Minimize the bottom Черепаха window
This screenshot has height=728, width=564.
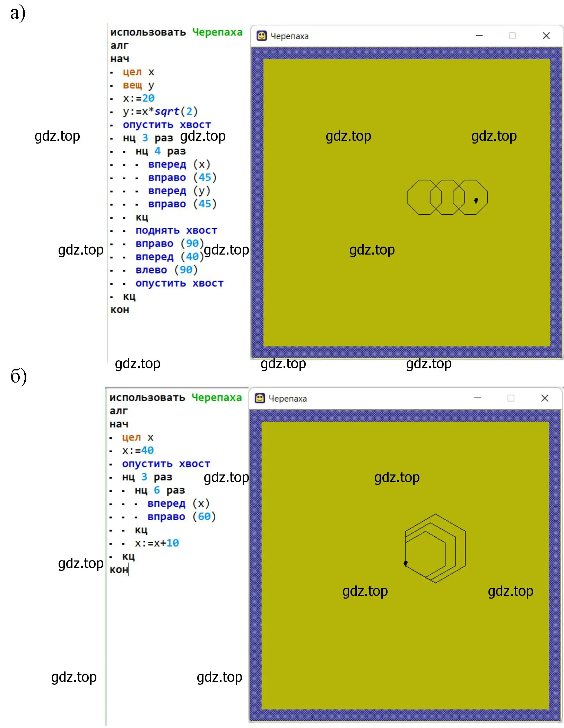478,398
